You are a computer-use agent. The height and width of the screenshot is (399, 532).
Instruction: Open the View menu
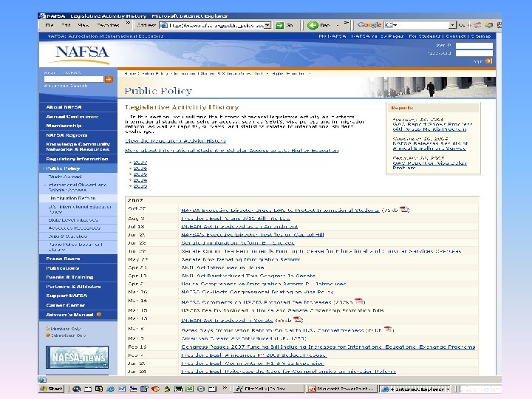point(83,25)
